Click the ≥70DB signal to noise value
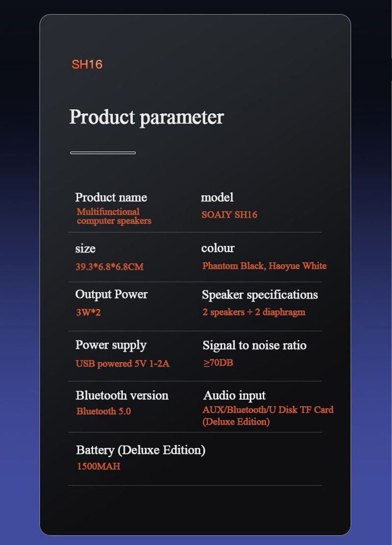The width and height of the screenshot is (392, 545). (x=218, y=363)
